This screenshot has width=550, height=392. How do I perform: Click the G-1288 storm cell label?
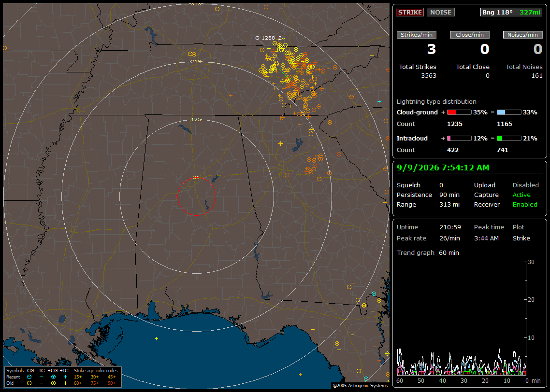click(x=265, y=38)
